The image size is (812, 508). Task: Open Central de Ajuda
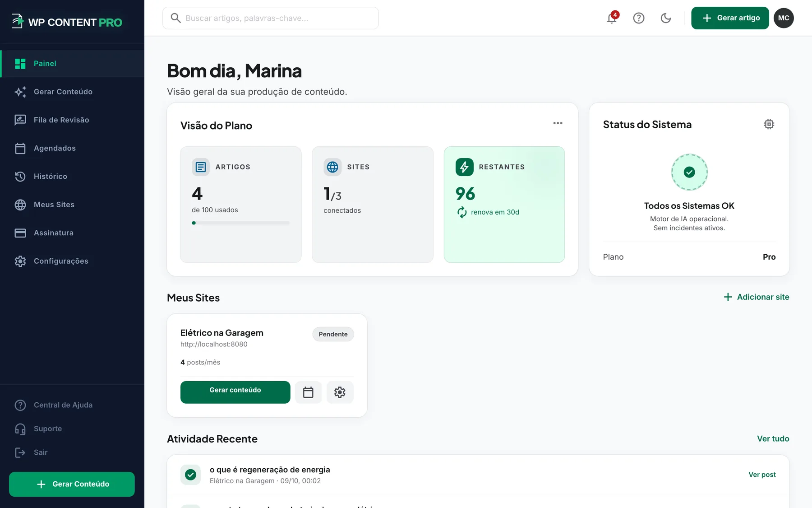pyautogui.click(x=63, y=405)
